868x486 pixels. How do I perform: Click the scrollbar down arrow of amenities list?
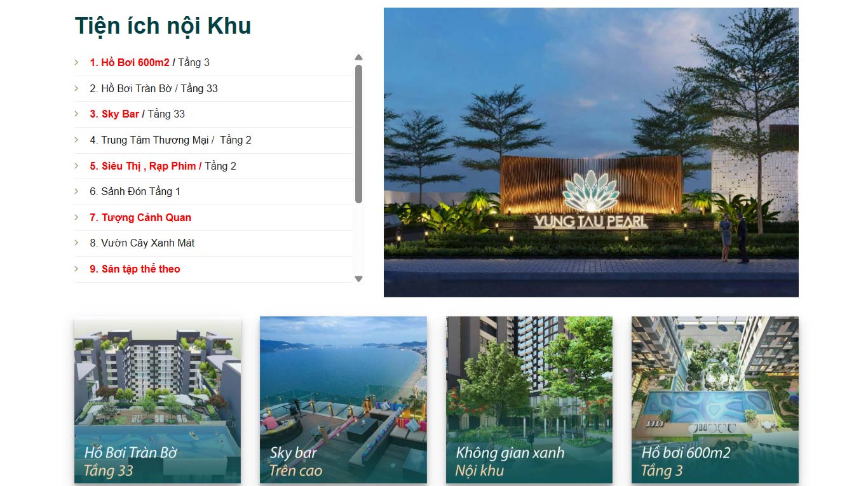(358, 279)
